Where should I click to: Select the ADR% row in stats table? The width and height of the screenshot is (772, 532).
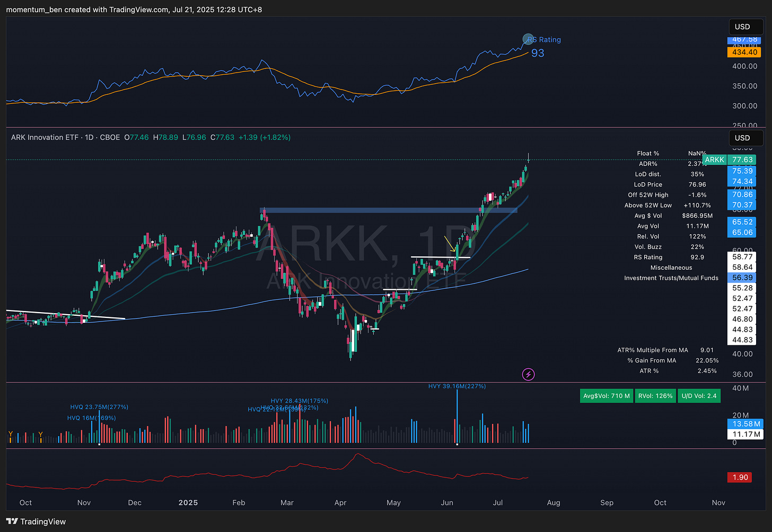(x=671, y=164)
